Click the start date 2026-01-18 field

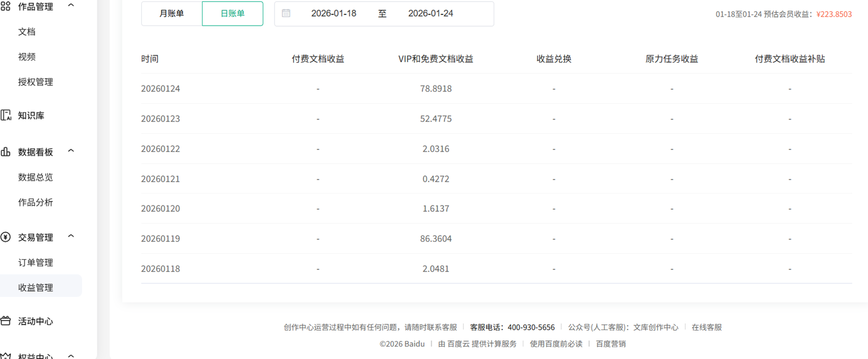pos(335,14)
